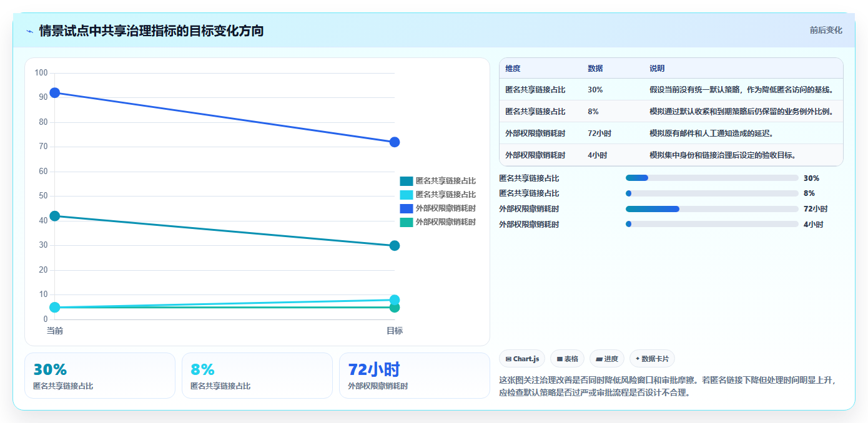The height and width of the screenshot is (423, 868).
Task: Select the light cyan data point at 当前 near 5
Action: click(x=55, y=308)
